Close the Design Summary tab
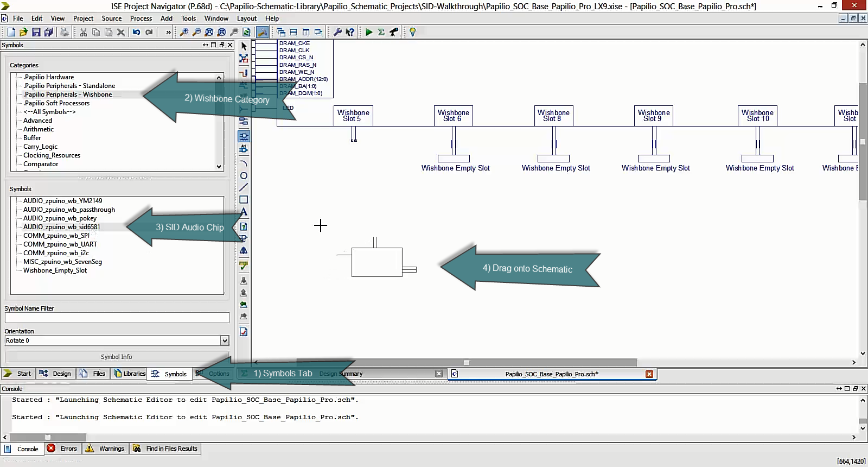Screen dimensions: 868x467 point(439,374)
